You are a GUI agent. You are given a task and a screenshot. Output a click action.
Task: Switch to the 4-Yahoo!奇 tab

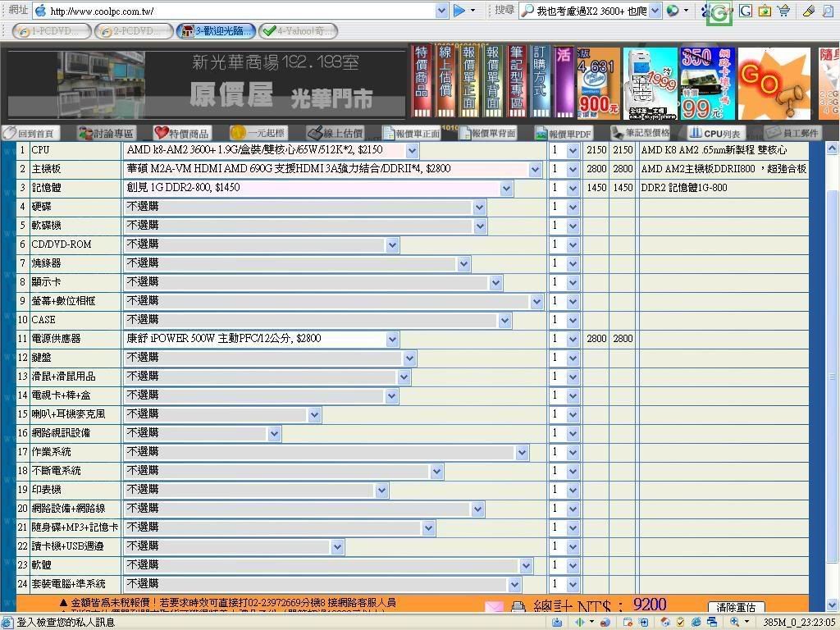coord(298,31)
